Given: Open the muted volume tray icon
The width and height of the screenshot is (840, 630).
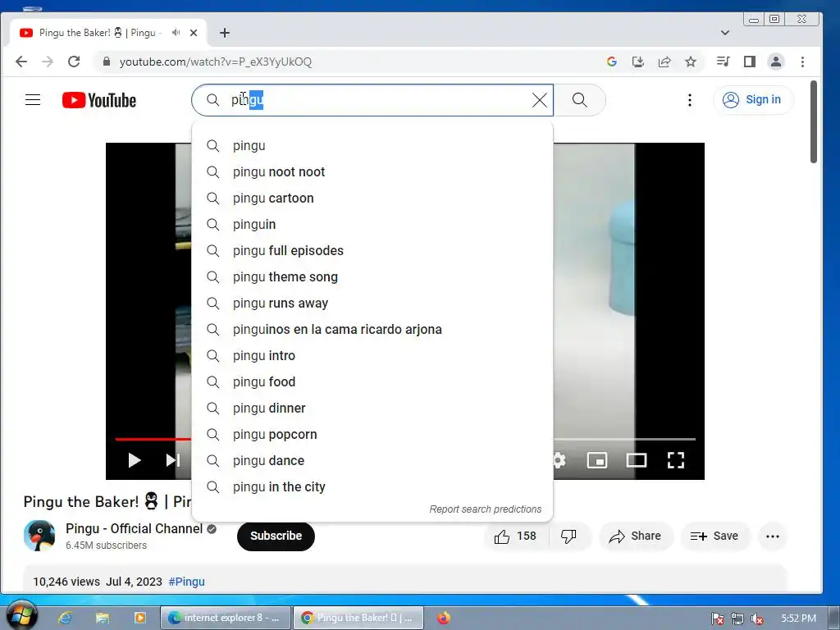Looking at the screenshot, I should click(757, 619).
